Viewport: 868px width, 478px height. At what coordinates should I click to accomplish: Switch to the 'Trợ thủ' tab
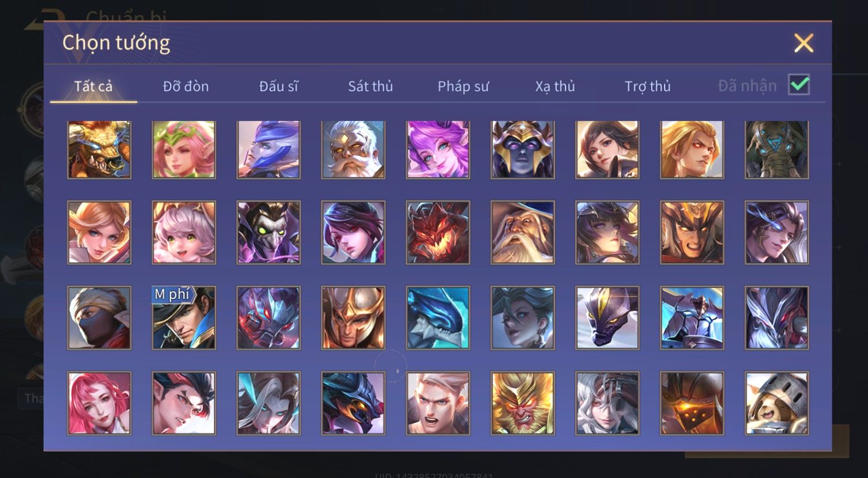tap(648, 86)
